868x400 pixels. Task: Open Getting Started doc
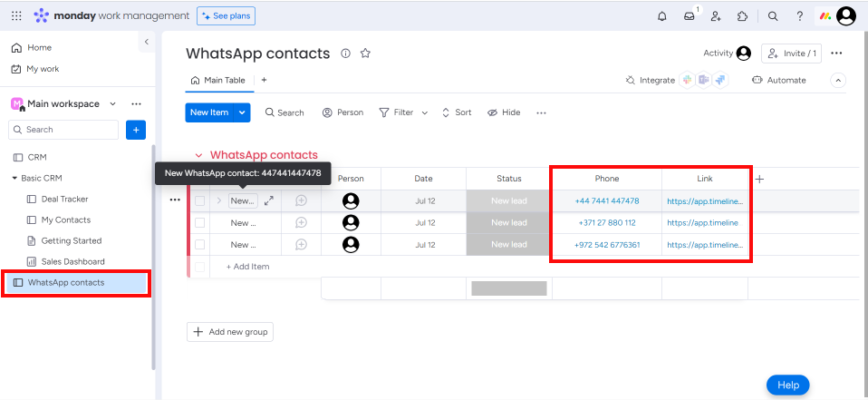click(x=64, y=240)
